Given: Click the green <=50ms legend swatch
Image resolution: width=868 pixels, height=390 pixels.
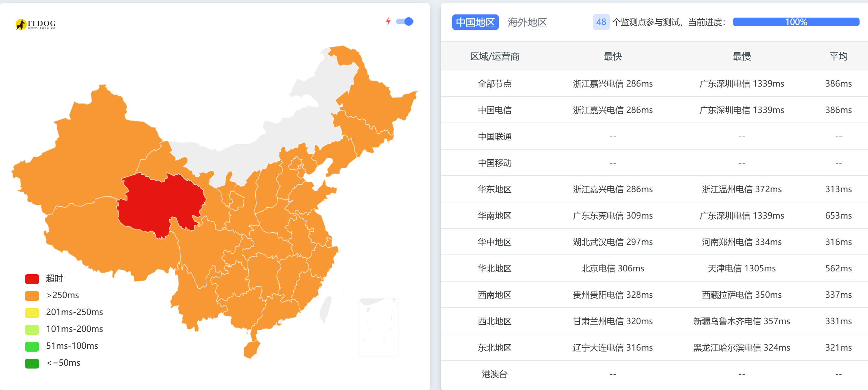Looking at the screenshot, I should [32, 363].
